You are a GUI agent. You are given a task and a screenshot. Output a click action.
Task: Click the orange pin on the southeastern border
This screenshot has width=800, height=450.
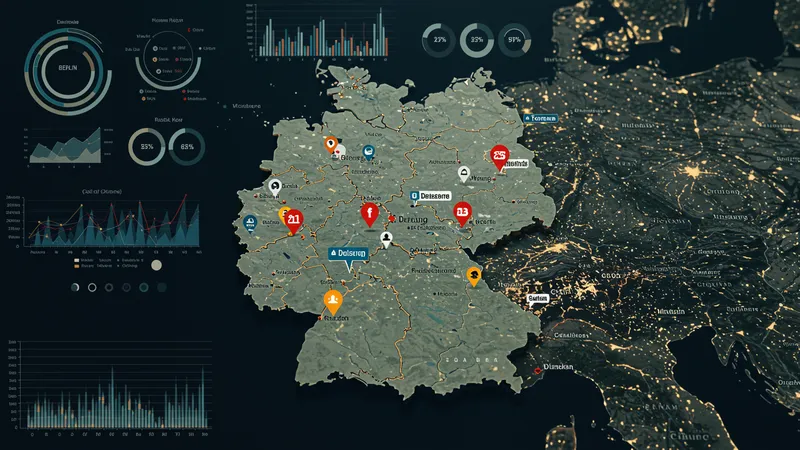click(474, 276)
